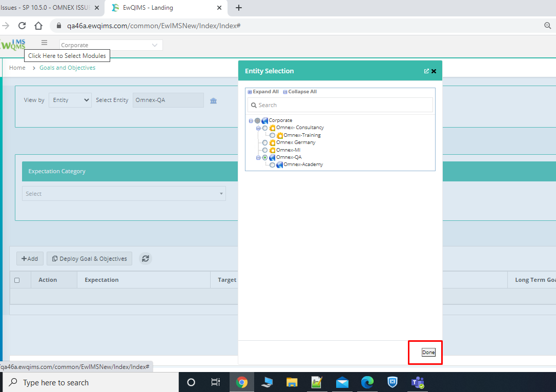This screenshot has height=392, width=556.
Task: Close the Entity Selection dialog
Action: [434, 71]
